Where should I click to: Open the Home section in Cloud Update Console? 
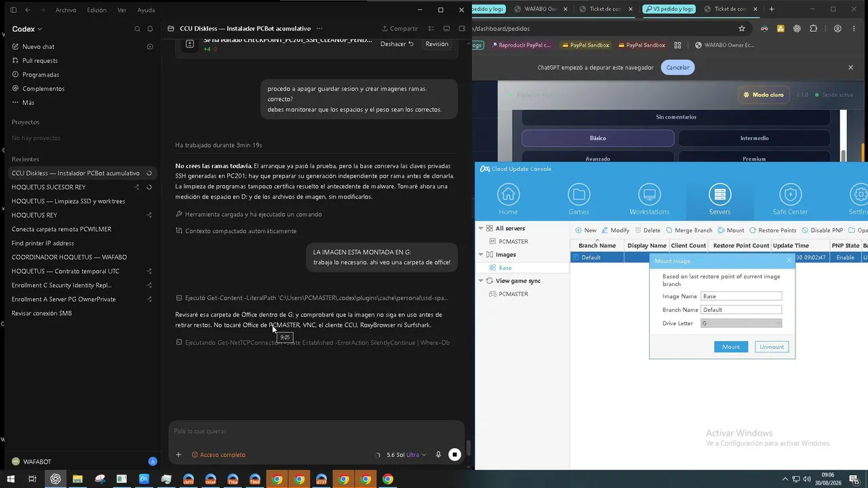point(509,200)
